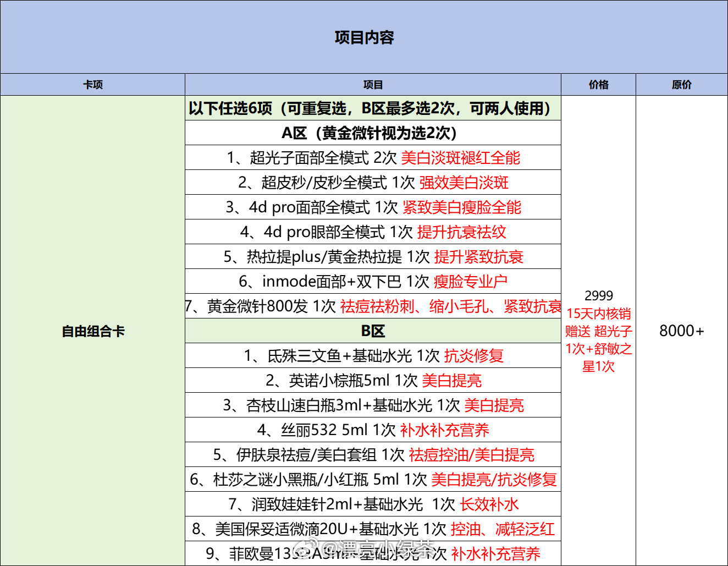Select row 杜莎之谜小黑瓶/小红瓶 5ml
Screen dimensions: 728x566
[x=373, y=480]
